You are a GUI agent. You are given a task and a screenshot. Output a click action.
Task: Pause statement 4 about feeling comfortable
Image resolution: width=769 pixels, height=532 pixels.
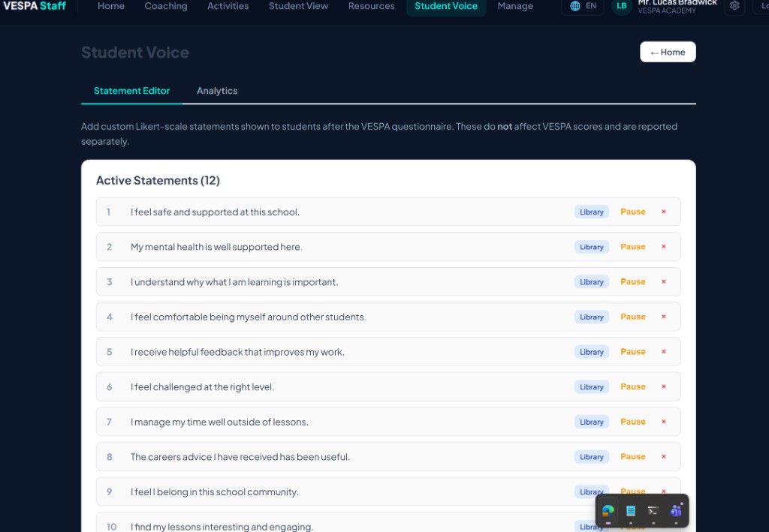pos(632,317)
